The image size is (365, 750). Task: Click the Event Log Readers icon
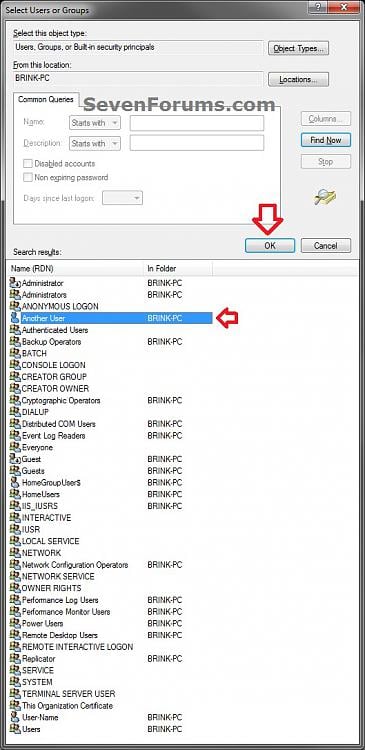tap(15, 435)
